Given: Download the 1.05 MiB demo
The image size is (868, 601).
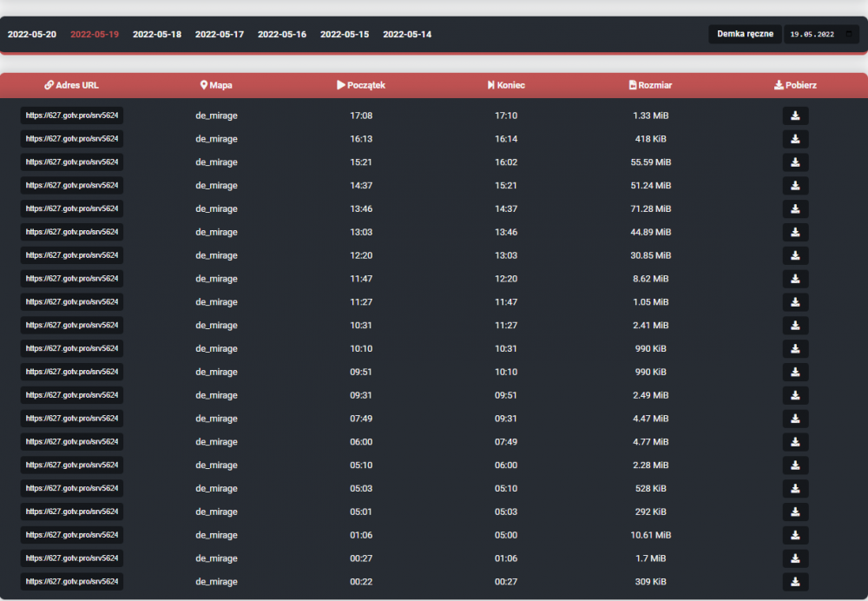Looking at the screenshot, I should pyautogui.click(x=795, y=302).
